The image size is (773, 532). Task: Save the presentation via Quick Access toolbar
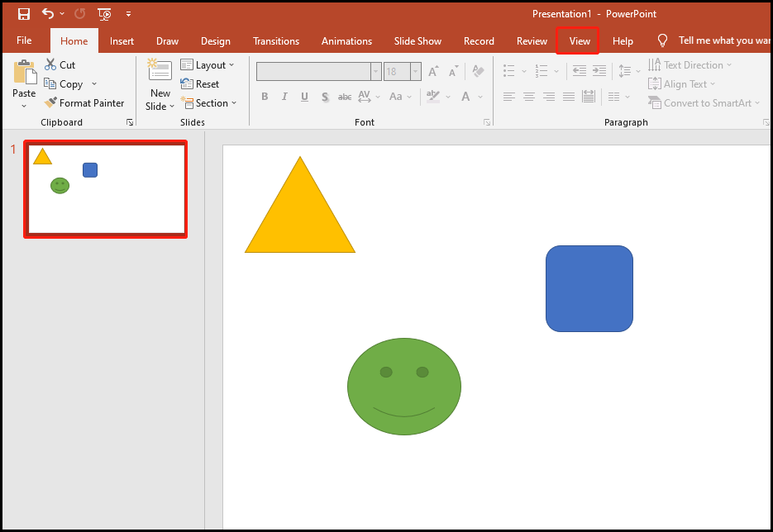(x=23, y=13)
